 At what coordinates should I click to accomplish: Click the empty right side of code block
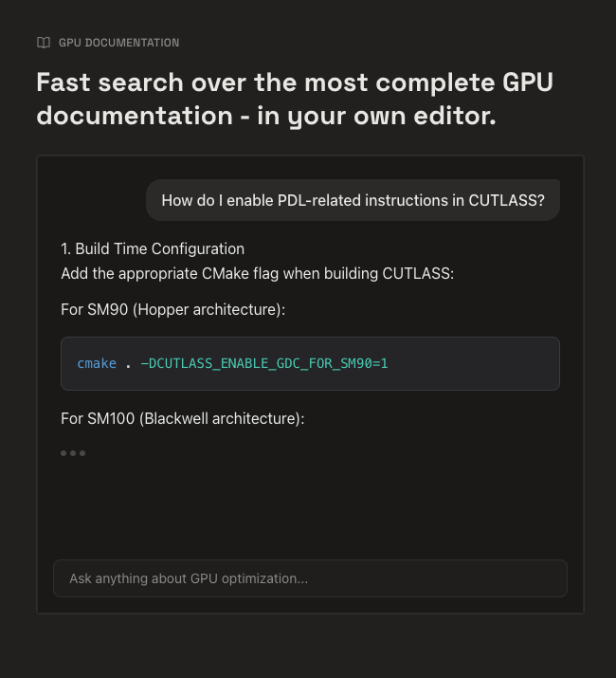(483, 363)
